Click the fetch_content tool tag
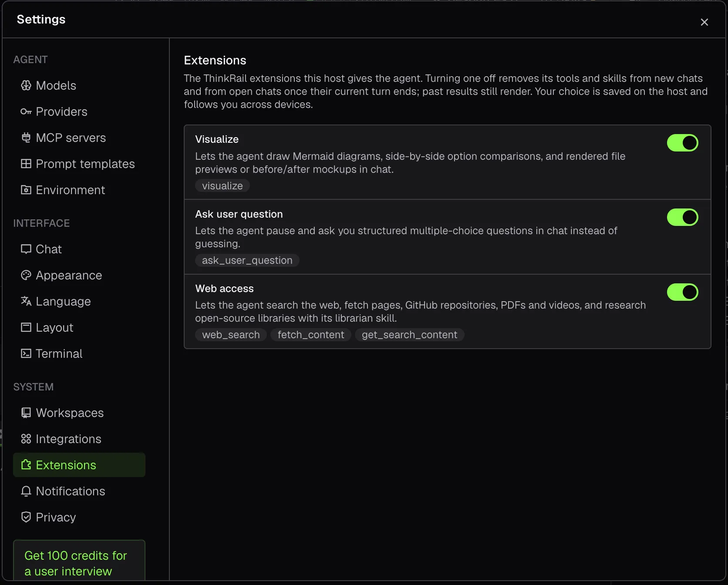 coord(311,335)
